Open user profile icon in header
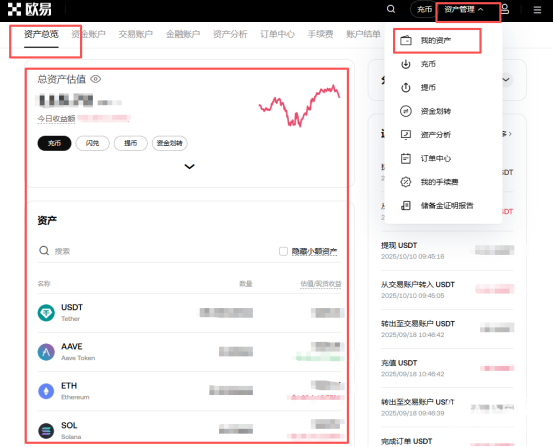The image size is (554, 447). pyautogui.click(x=505, y=9)
